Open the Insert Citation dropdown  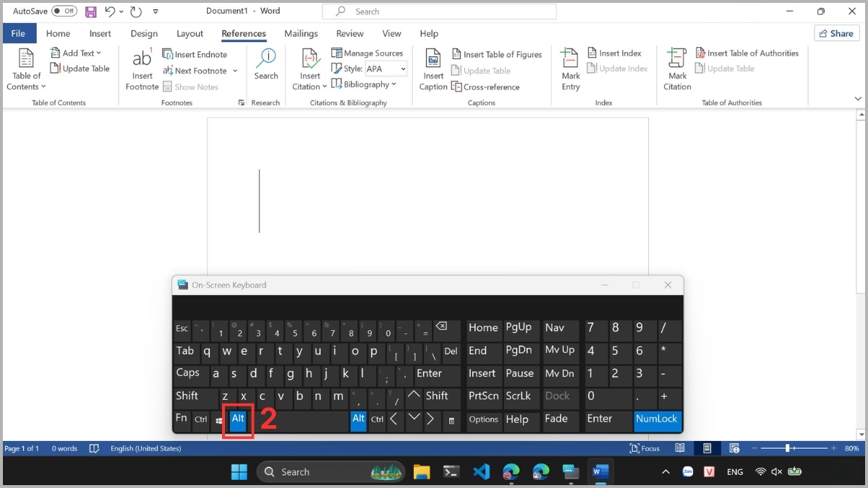pos(310,69)
